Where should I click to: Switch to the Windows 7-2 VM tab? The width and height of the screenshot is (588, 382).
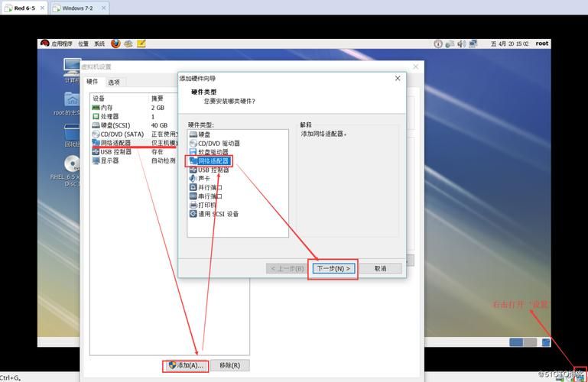tap(80, 8)
